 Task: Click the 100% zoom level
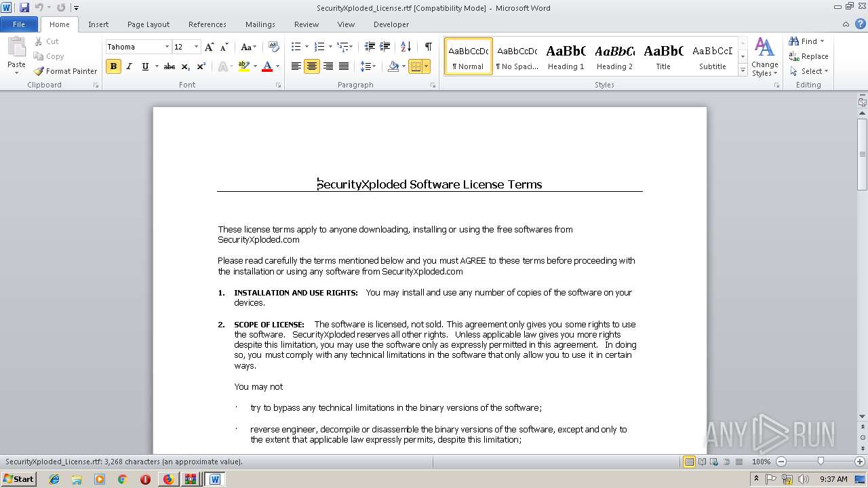pos(761,462)
